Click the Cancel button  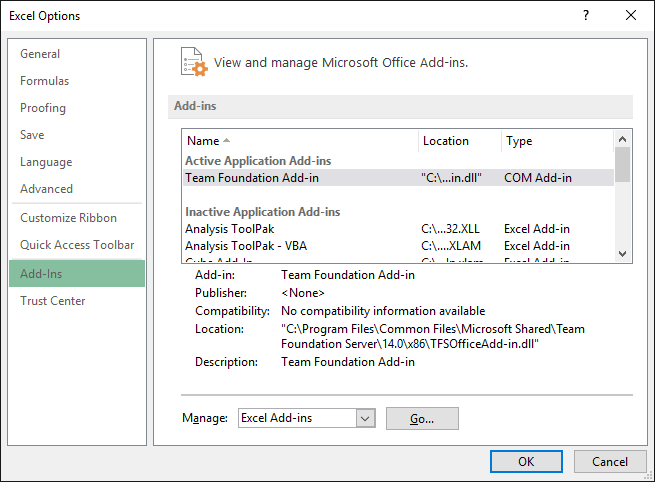pyautogui.click(x=609, y=462)
